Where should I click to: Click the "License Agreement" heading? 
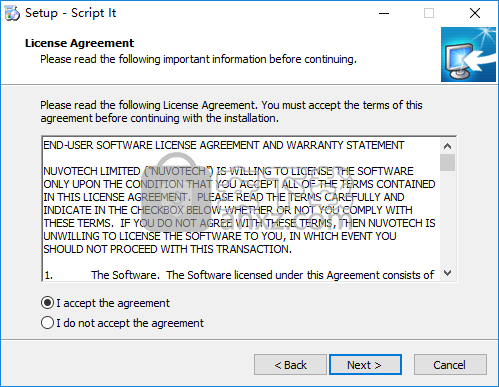(79, 43)
